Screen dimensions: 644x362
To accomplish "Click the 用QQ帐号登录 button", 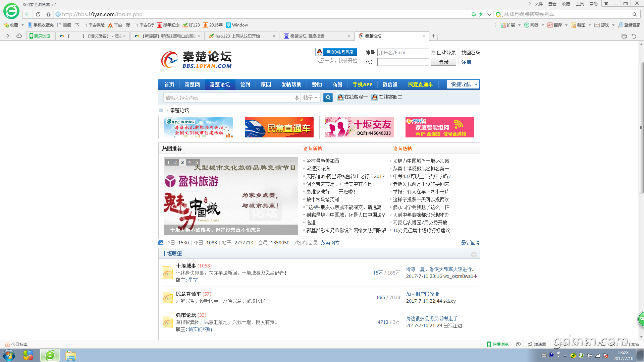I will tap(336, 52).
